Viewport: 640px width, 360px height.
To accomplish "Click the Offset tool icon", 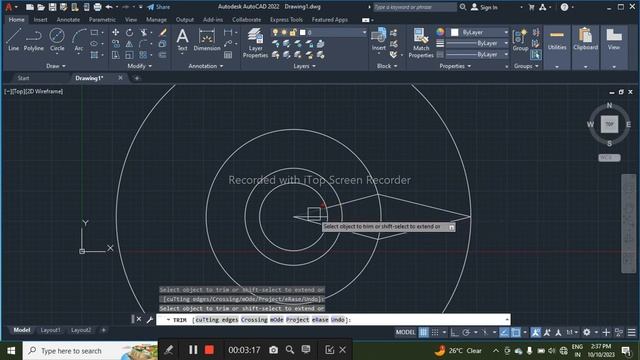I will pyautogui.click(x=162, y=55).
